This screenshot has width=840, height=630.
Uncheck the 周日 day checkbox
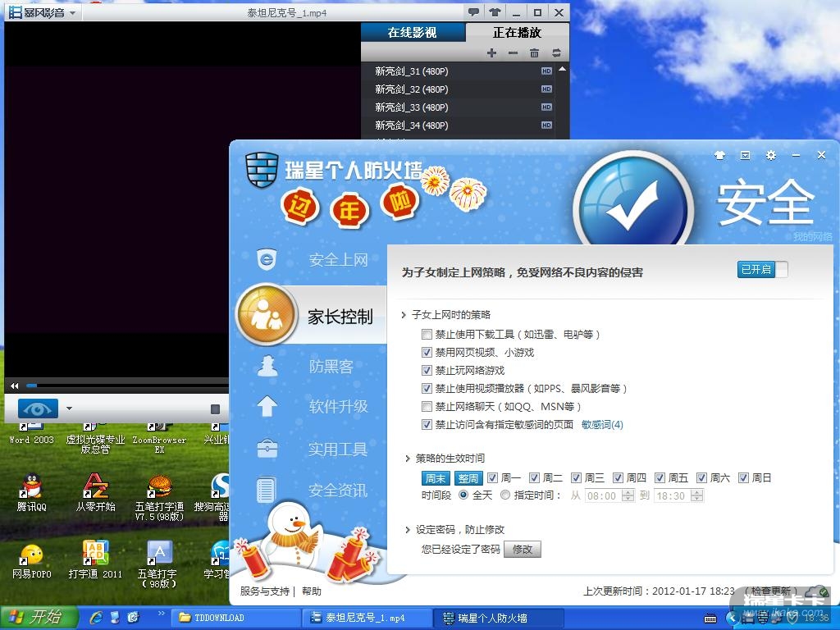(743, 477)
